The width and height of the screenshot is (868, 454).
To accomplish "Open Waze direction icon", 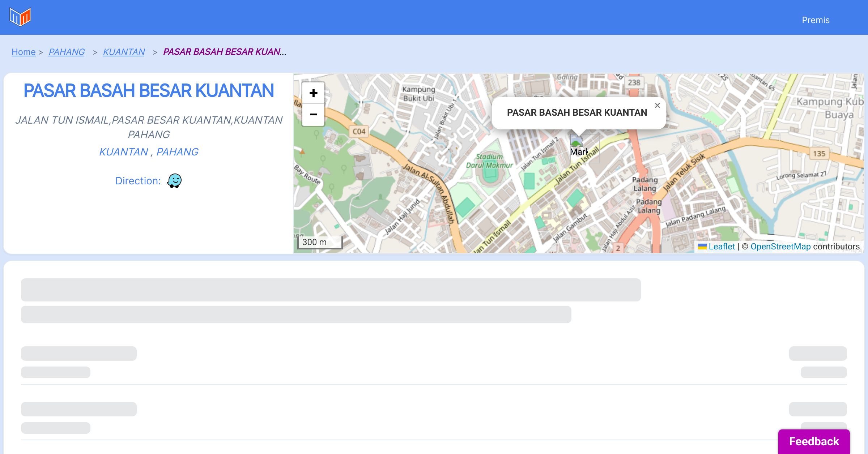I will [174, 180].
